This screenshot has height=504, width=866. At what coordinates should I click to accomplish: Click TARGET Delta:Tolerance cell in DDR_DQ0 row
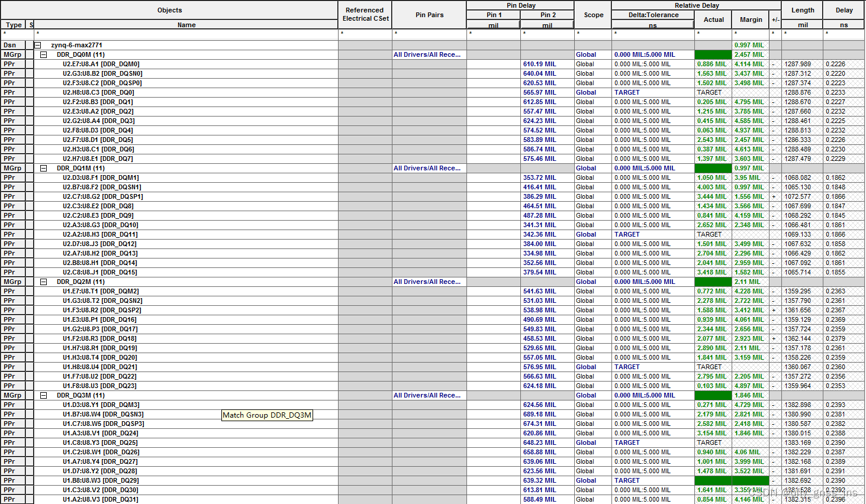[x=653, y=92]
